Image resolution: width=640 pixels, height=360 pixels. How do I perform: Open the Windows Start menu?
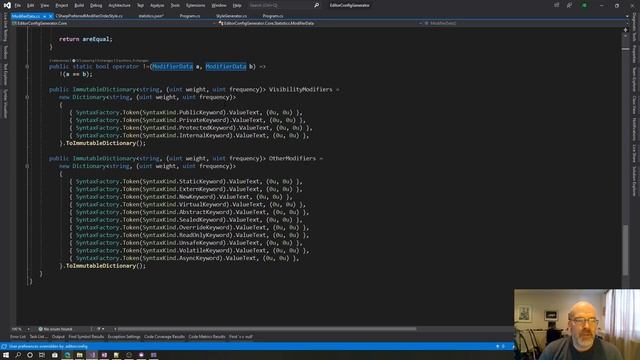6,355
